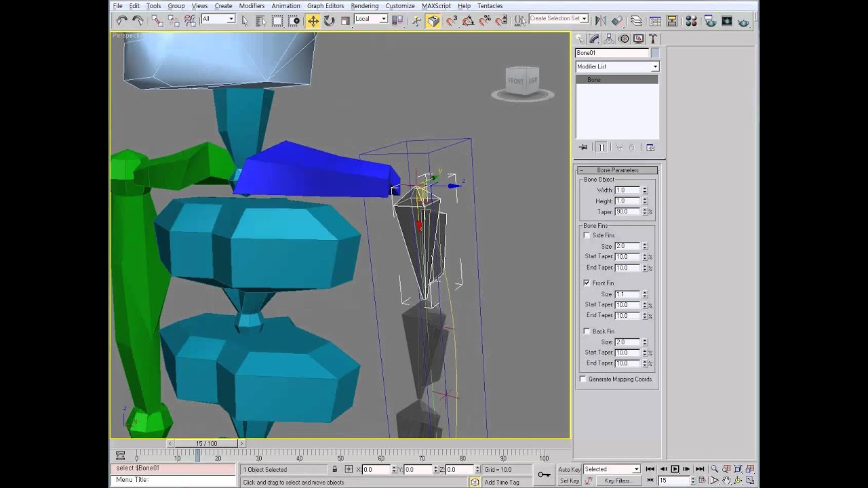
Task: Click the Configure Modifier Sets icon
Action: tap(650, 147)
